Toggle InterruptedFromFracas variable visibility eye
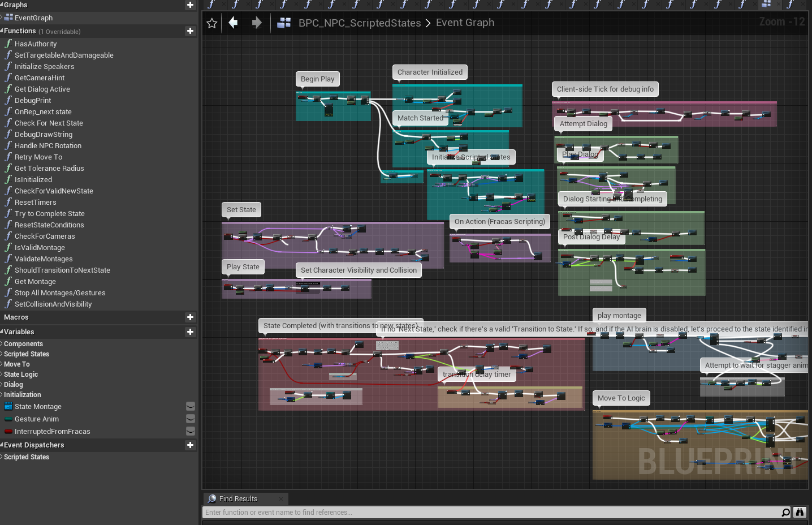The image size is (812, 525). [191, 432]
